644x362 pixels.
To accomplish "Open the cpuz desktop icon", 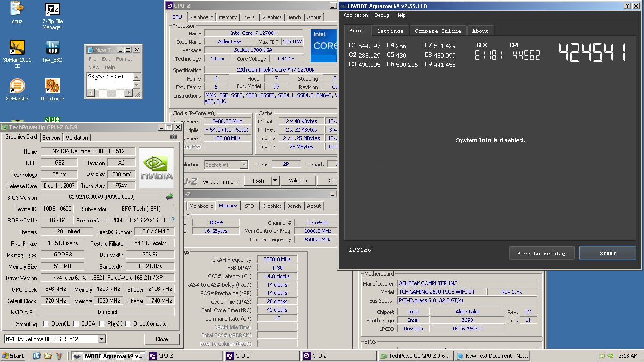I will pos(17,13).
